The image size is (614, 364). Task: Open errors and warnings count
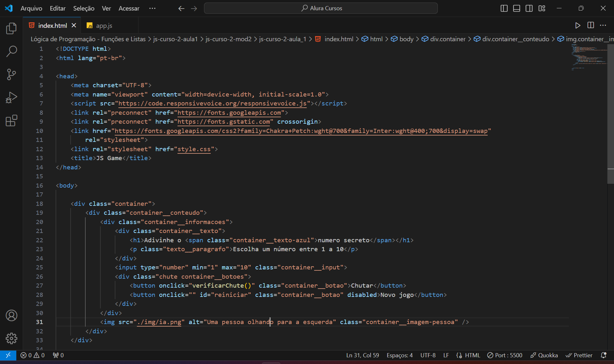pyautogui.click(x=33, y=355)
